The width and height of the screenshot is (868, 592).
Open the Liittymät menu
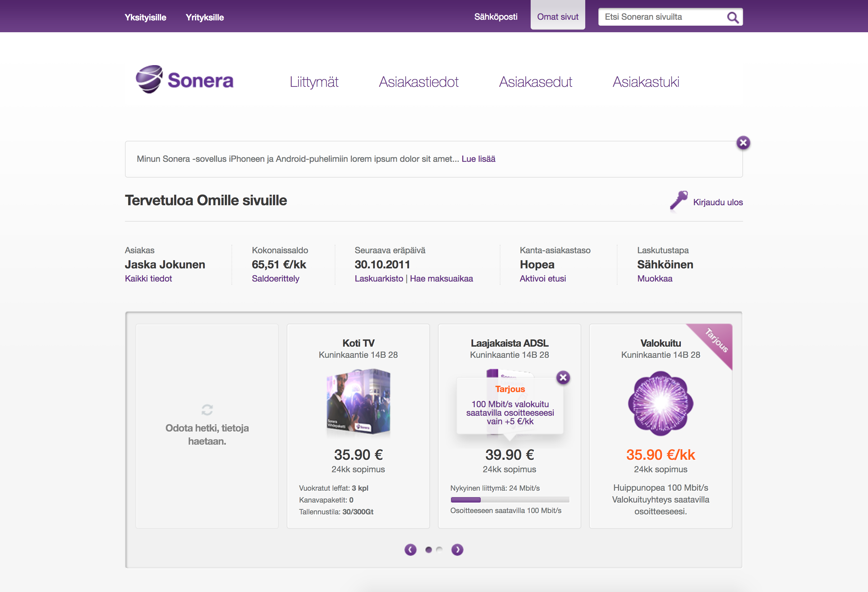click(x=314, y=82)
